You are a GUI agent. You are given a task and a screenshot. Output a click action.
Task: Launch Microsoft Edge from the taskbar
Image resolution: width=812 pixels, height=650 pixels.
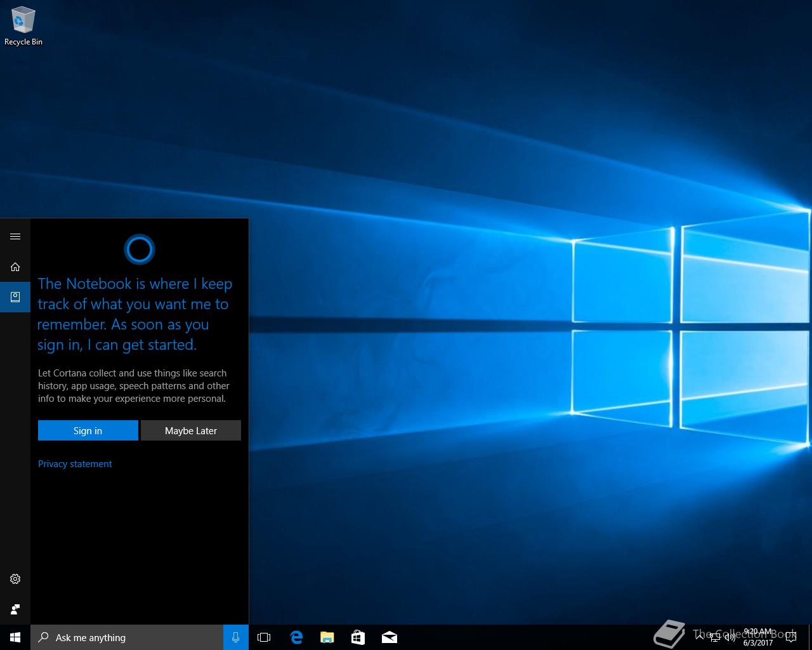(296, 637)
